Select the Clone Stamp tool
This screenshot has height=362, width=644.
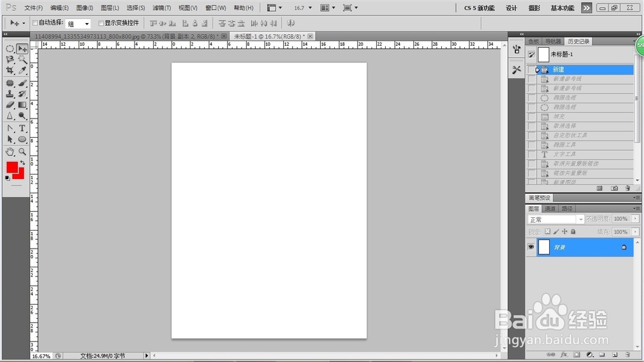[10, 94]
